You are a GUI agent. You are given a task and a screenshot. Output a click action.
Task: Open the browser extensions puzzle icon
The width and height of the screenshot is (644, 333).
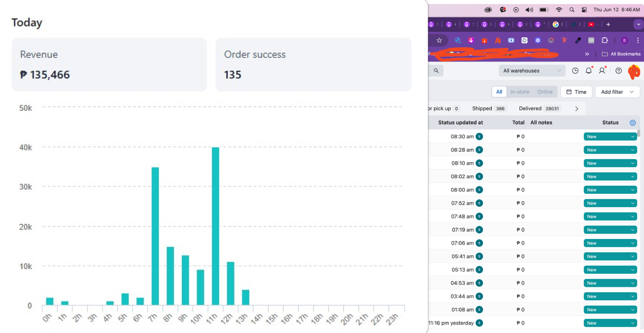[604, 41]
